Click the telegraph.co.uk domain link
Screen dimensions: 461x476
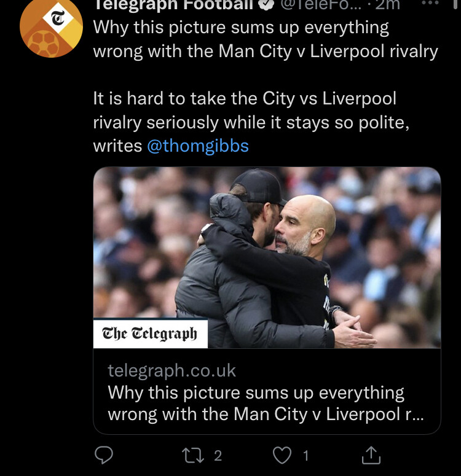tap(171, 370)
